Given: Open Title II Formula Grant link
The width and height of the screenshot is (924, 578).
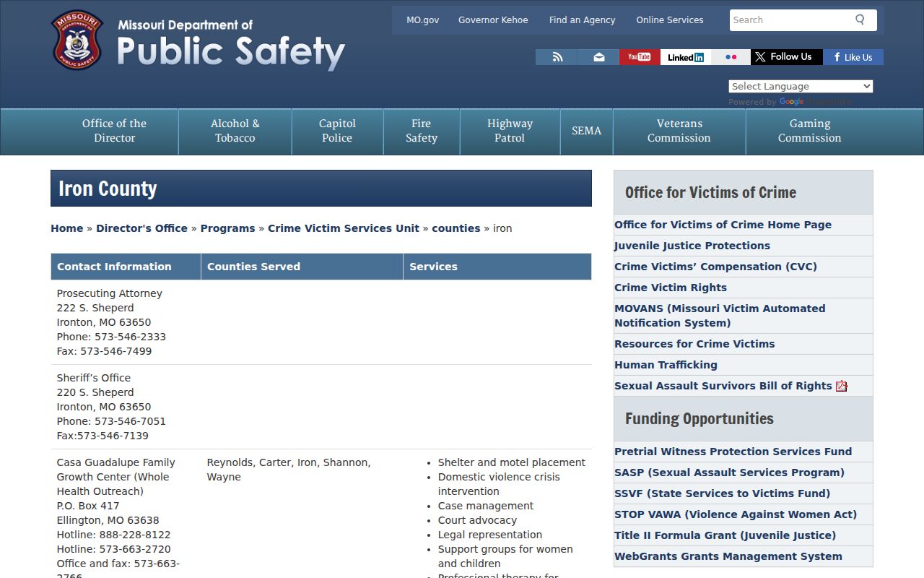Looking at the screenshot, I should [725, 535].
